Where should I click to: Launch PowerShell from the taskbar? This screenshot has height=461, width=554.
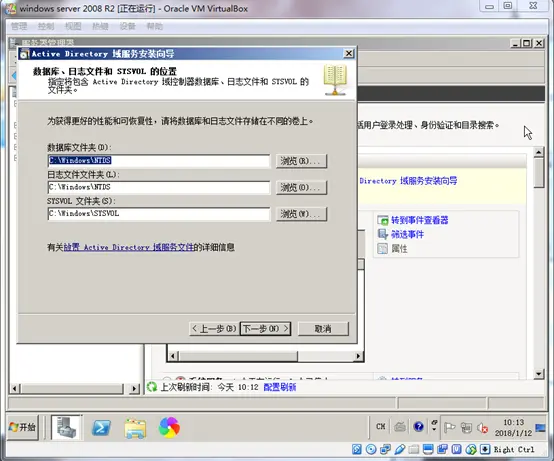101,428
